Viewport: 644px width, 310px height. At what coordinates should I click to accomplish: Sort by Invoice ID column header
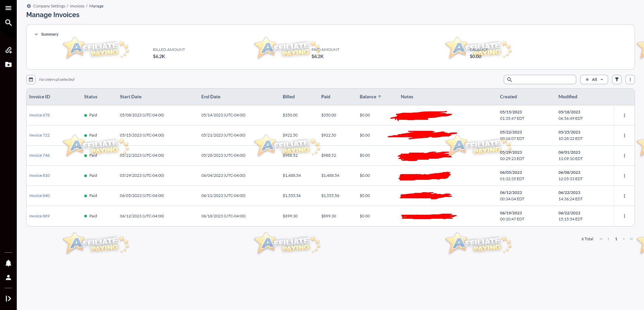click(x=40, y=97)
